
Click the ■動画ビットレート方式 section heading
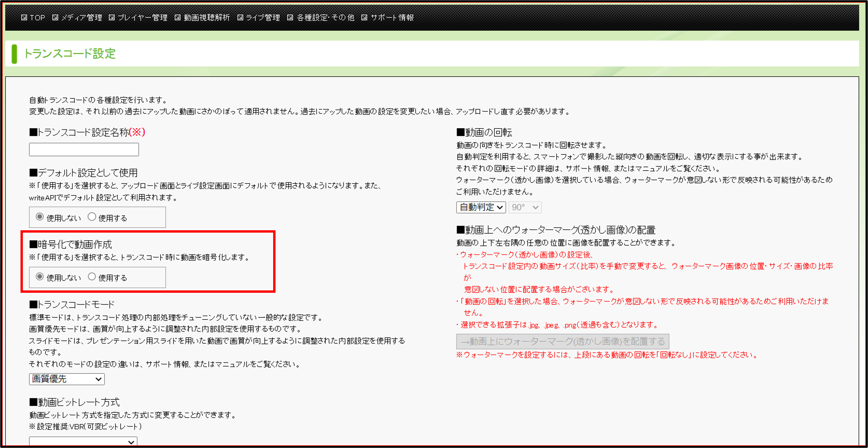(x=74, y=402)
